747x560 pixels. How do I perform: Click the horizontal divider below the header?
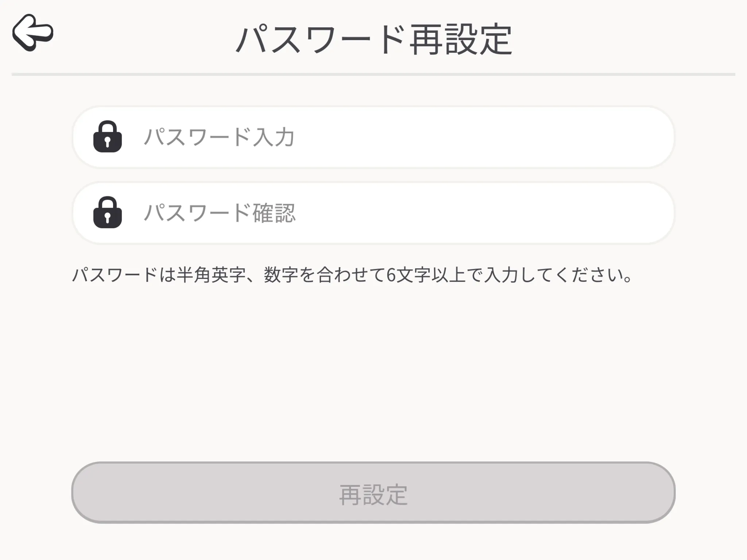(x=373, y=74)
